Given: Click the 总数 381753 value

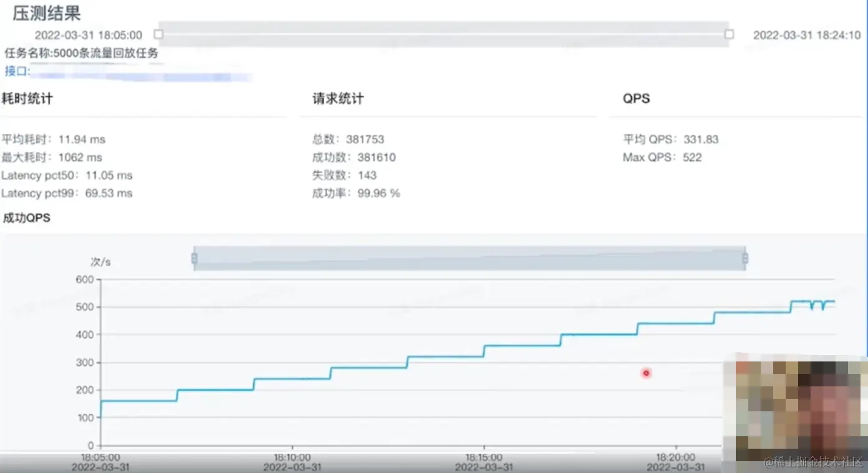Looking at the screenshot, I should 348,140.
